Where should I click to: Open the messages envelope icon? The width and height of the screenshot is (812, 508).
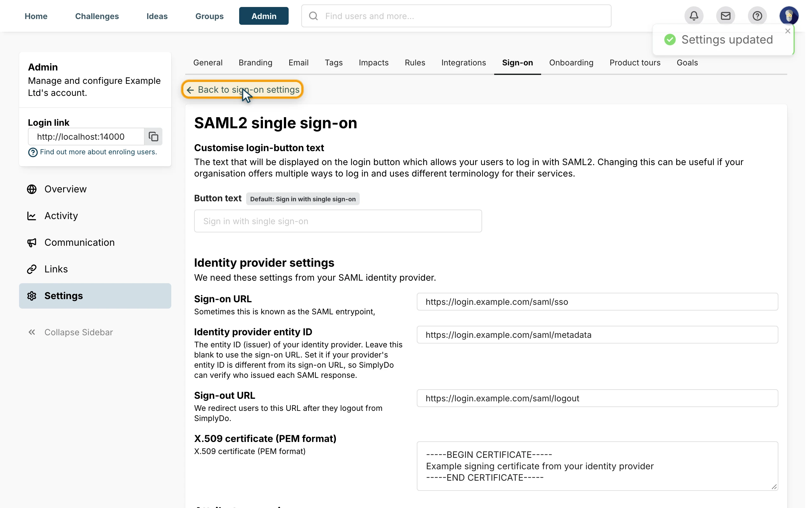(725, 16)
